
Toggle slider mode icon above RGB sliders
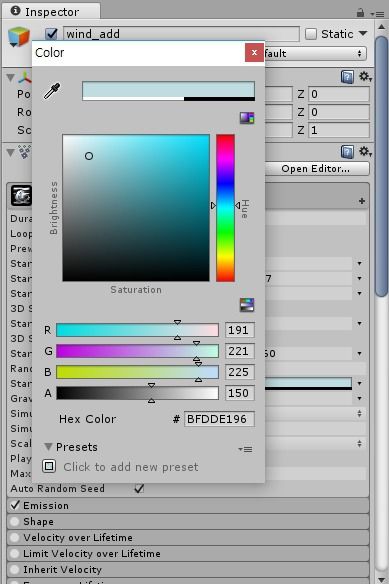point(247,305)
